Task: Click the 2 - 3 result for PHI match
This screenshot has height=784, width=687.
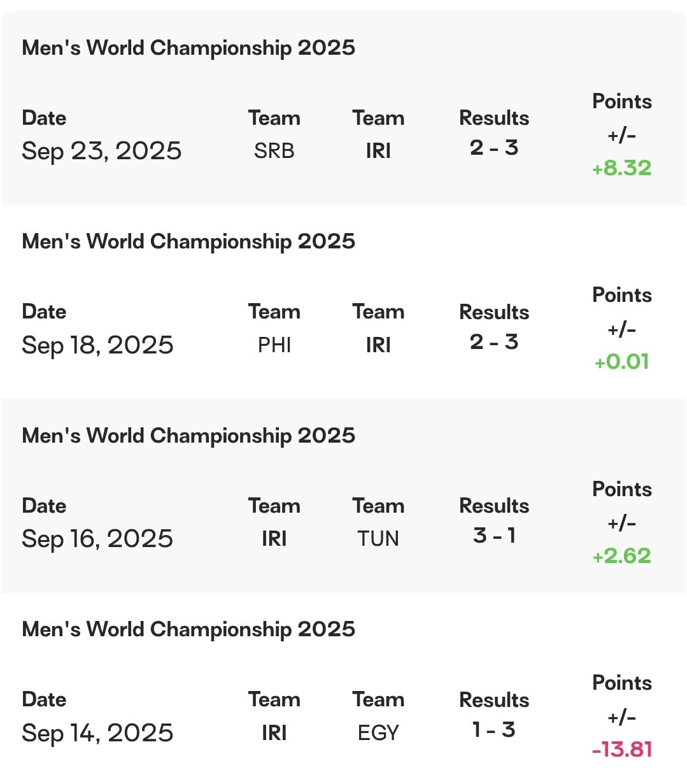Action: pos(494,342)
